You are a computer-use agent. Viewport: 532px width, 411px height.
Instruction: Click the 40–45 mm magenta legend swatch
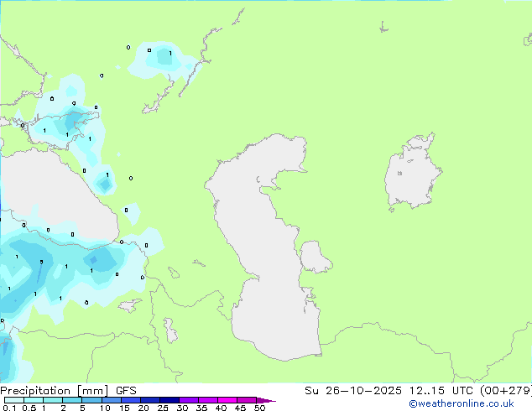coord(227,400)
